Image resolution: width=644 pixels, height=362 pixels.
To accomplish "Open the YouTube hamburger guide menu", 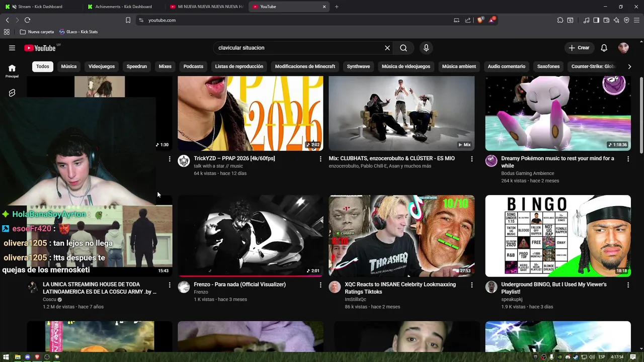I will click(x=12, y=48).
